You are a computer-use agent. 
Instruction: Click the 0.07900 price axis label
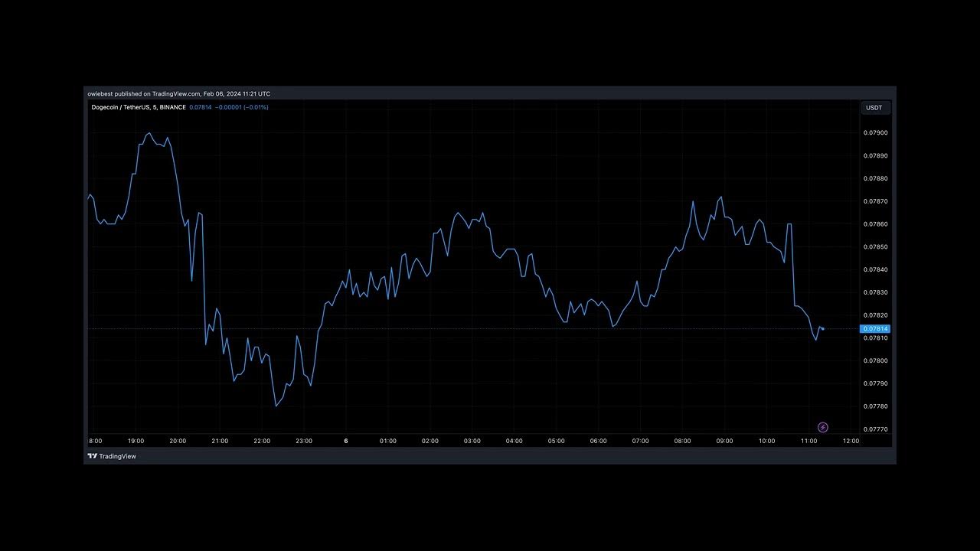[x=876, y=133]
